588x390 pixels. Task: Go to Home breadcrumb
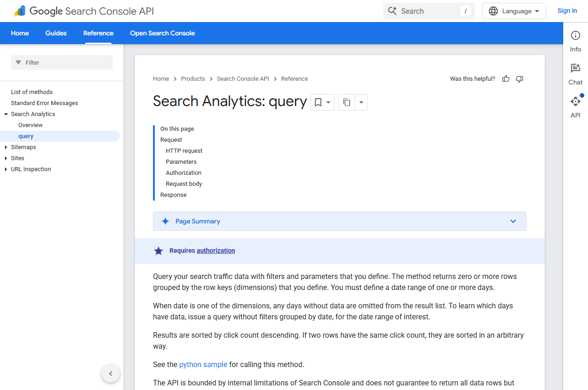[x=161, y=79]
